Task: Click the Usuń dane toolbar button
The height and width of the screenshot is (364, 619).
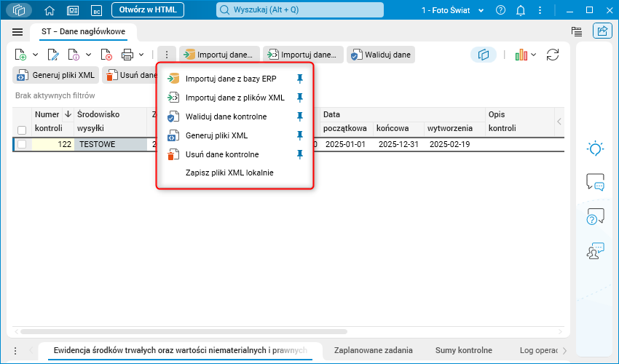Action: [130, 75]
